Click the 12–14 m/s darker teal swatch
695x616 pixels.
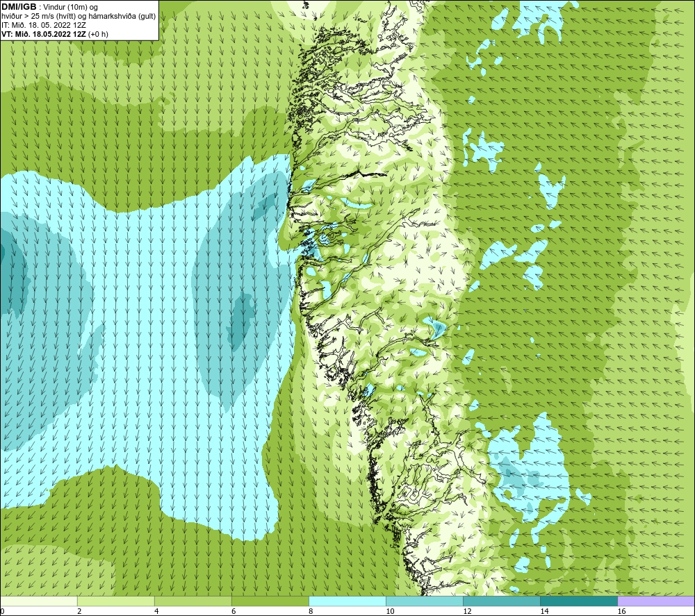(502, 601)
